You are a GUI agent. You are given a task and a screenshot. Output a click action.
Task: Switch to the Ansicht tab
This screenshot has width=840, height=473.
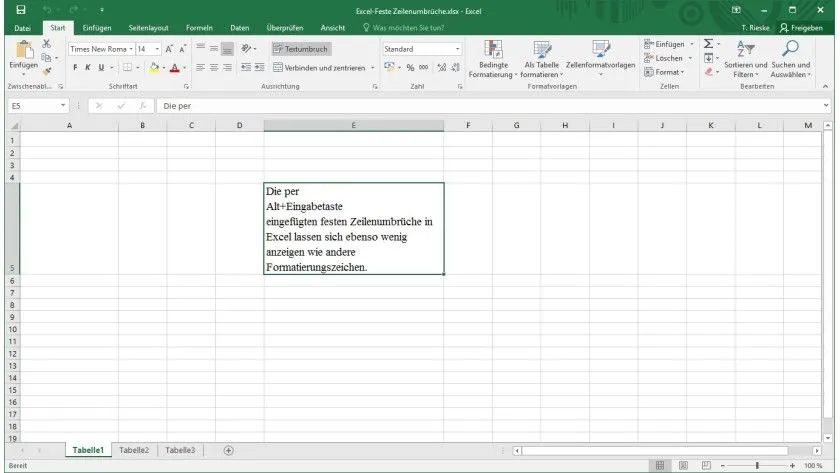333,28
